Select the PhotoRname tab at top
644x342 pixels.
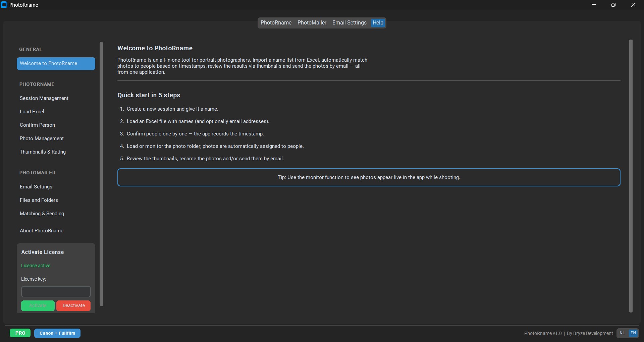click(276, 23)
